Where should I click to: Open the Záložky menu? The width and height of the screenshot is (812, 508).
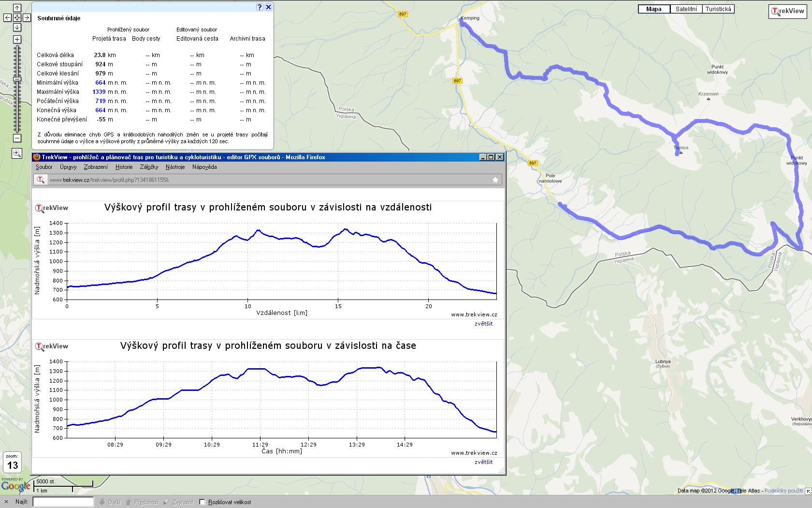pyautogui.click(x=149, y=167)
